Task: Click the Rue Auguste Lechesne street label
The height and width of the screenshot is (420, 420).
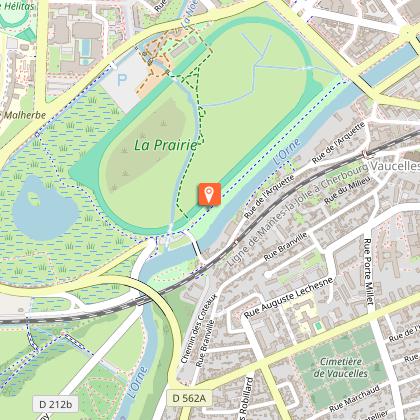Action: click(x=289, y=297)
